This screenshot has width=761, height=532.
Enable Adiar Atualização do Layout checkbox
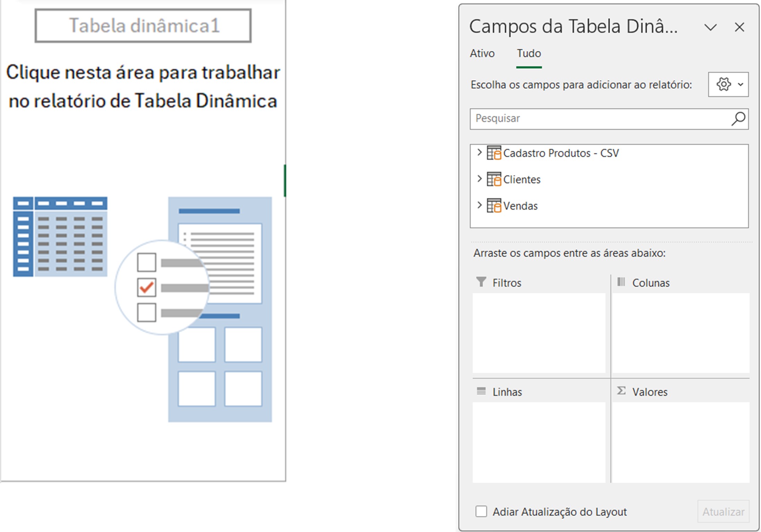pos(481,511)
